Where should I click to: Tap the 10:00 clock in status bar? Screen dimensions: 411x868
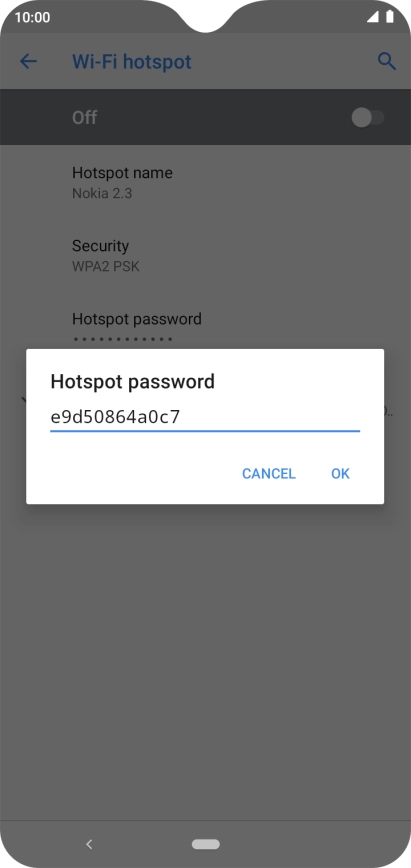coord(32,18)
